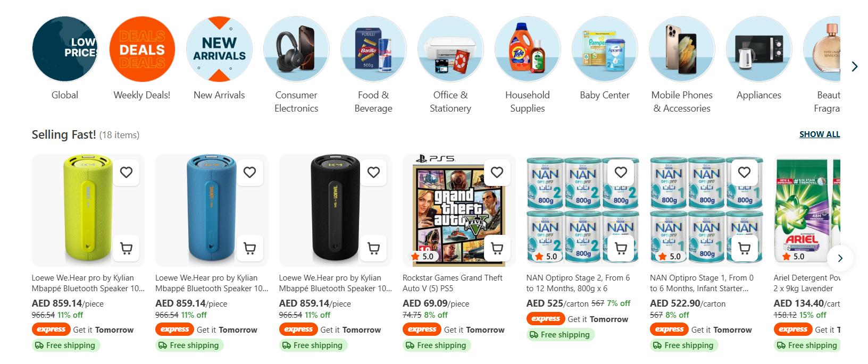Viewport: 868px width, 364px height.
Task: Open Household Supplies category
Action: [x=528, y=49]
